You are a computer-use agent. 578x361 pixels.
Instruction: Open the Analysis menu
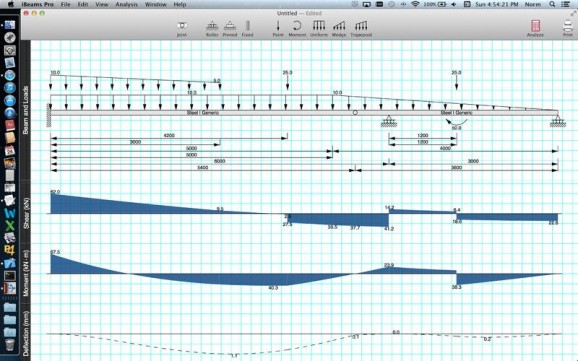click(126, 4)
